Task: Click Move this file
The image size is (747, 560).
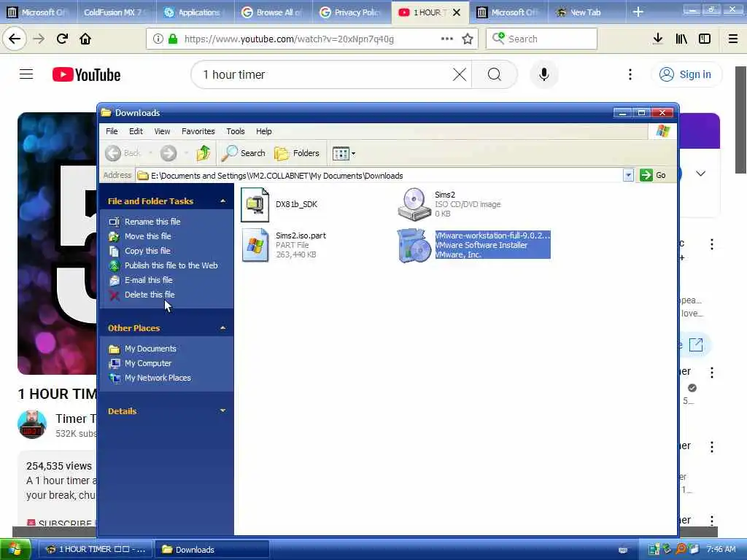Action: (147, 236)
